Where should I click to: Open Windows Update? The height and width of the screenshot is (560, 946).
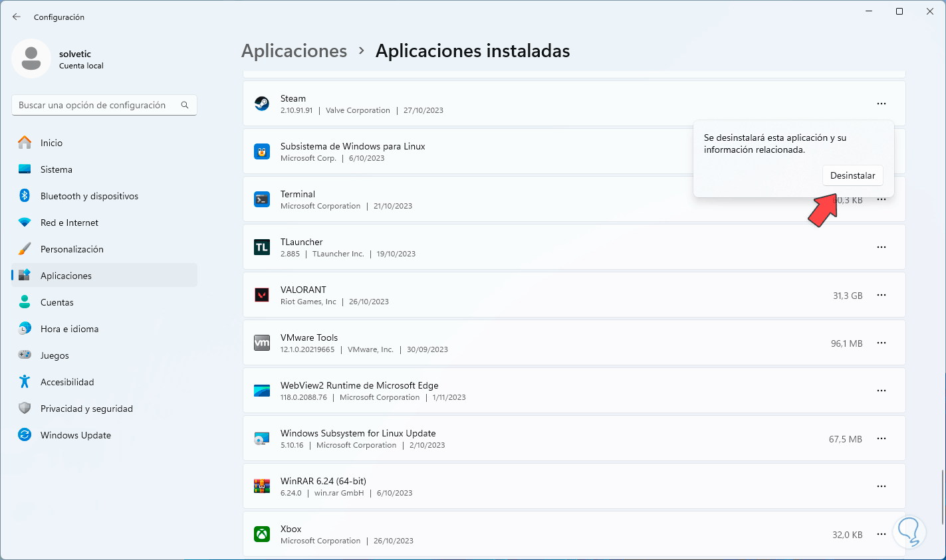click(x=104, y=435)
